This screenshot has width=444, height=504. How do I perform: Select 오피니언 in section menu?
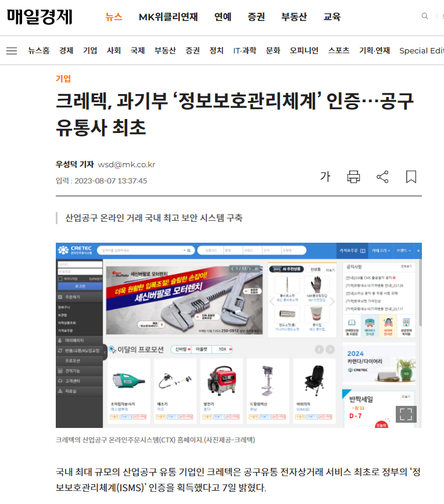click(x=304, y=51)
